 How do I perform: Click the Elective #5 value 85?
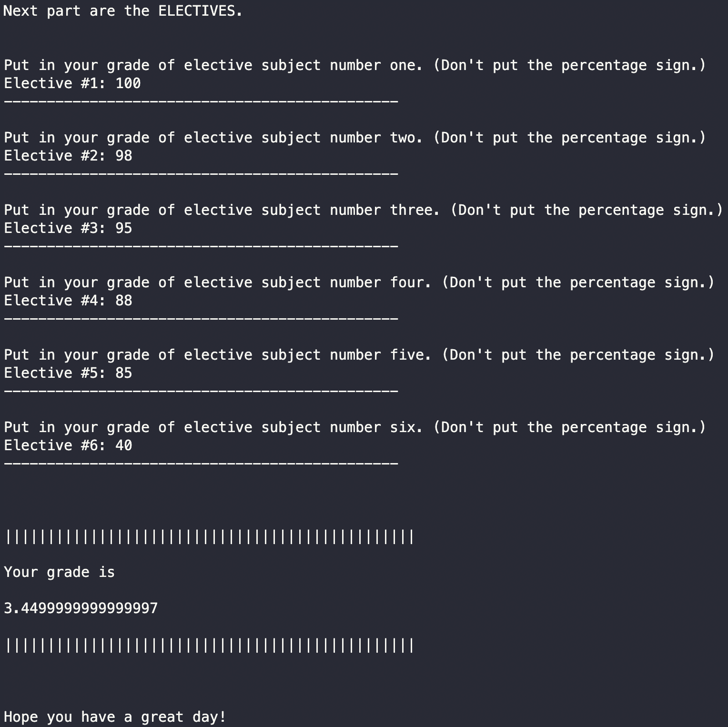click(x=124, y=373)
